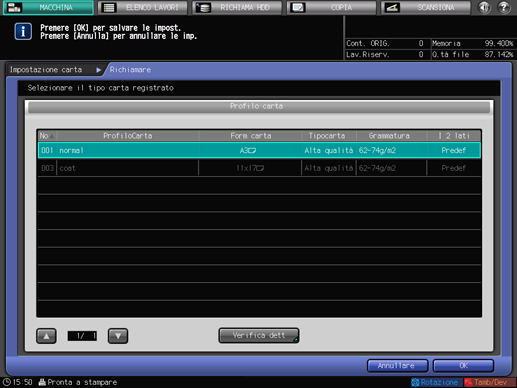Go back to Impostazione carta breadcrumb
Image resolution: width=517 pixels, height=388 pixels.
click(46, 70)
